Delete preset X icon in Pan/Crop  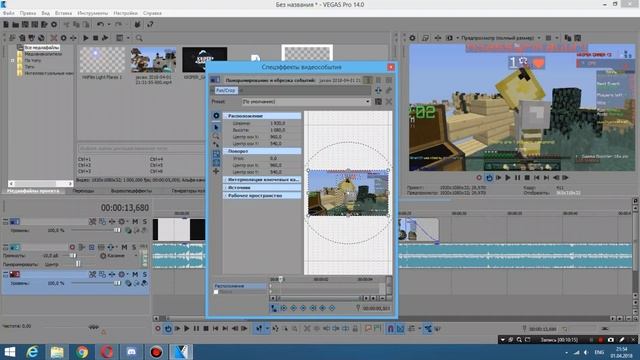[x=389, y=102]
